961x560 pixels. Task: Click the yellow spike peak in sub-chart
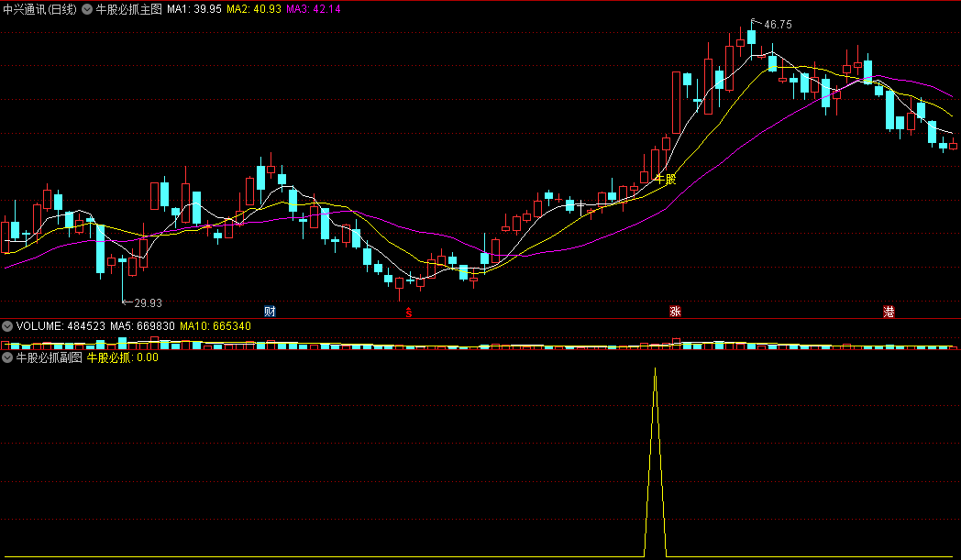tap(655, 370)
